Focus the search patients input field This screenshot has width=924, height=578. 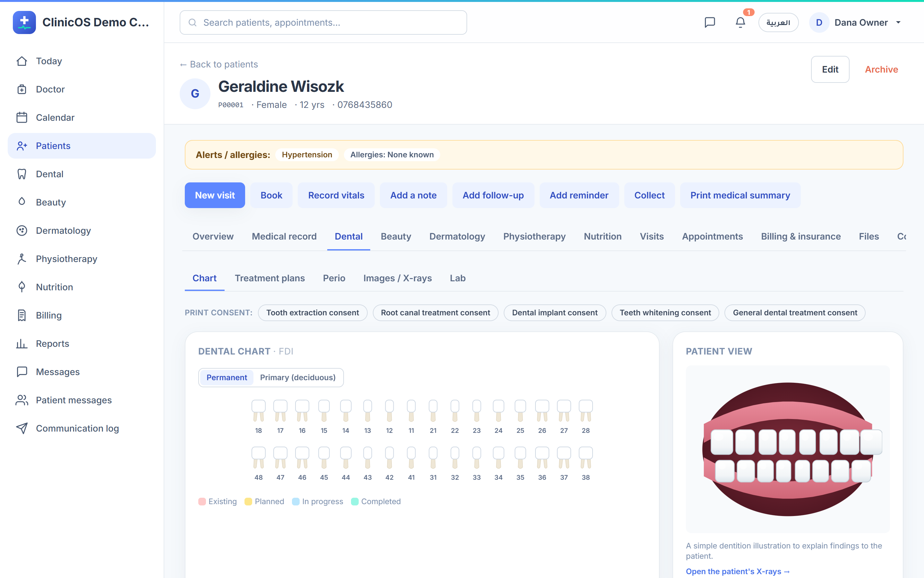[x=323, y=22]
